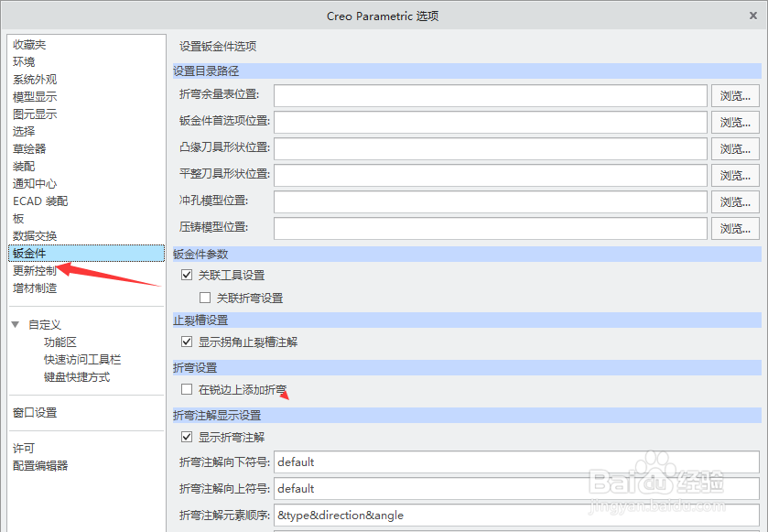Select the ECAD 装配 category
Viewport: 768px width, 532px height.
point(40,201)
